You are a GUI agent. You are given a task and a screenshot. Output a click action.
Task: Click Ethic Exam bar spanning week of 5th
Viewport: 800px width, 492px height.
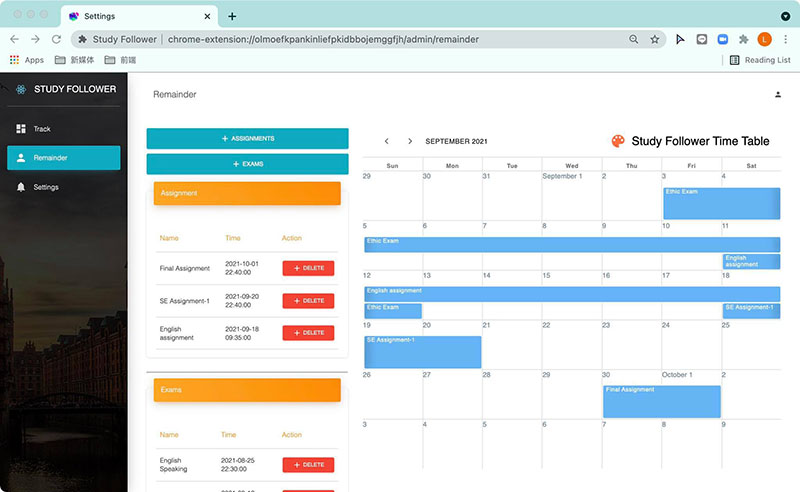coord(572,244)
